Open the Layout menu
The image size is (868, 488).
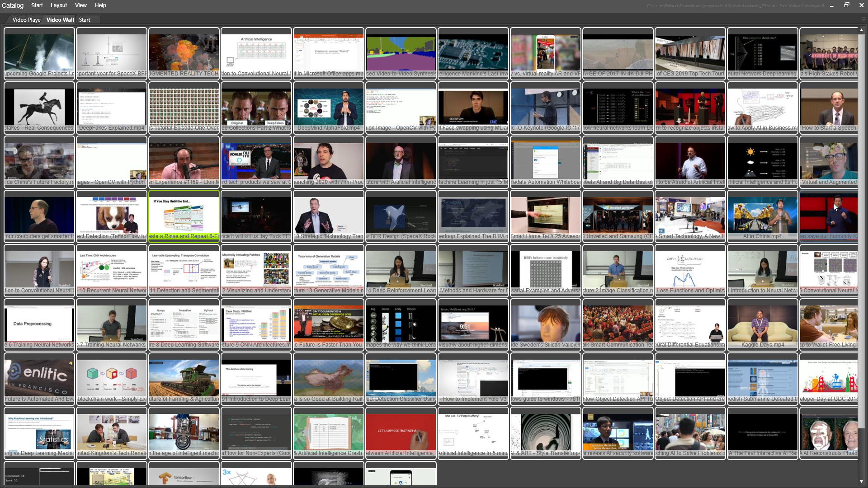tap(58, 5)
